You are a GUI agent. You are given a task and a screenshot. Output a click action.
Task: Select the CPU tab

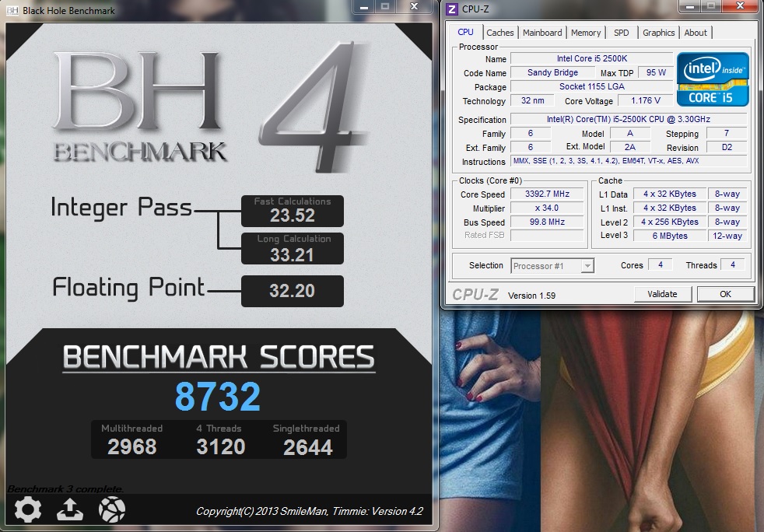(x=465, y=32)
